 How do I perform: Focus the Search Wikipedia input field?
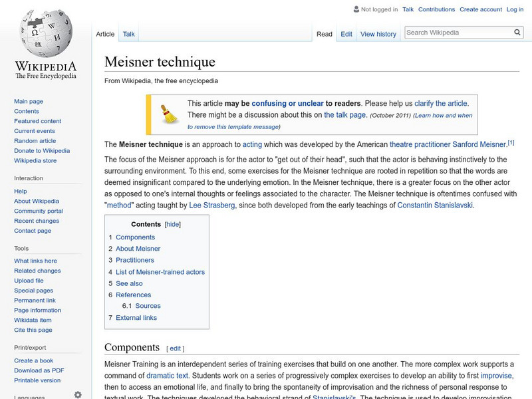[x=459, y=33]
